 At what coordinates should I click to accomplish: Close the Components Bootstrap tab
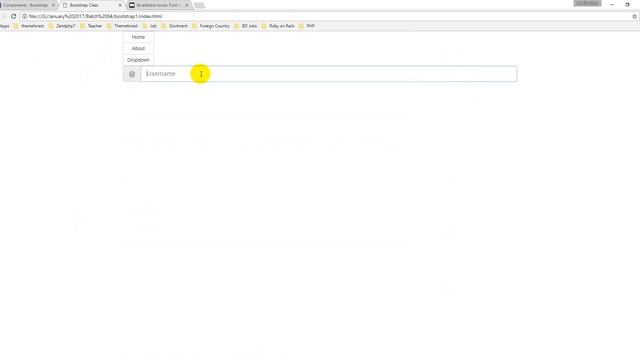coord(53,5)
